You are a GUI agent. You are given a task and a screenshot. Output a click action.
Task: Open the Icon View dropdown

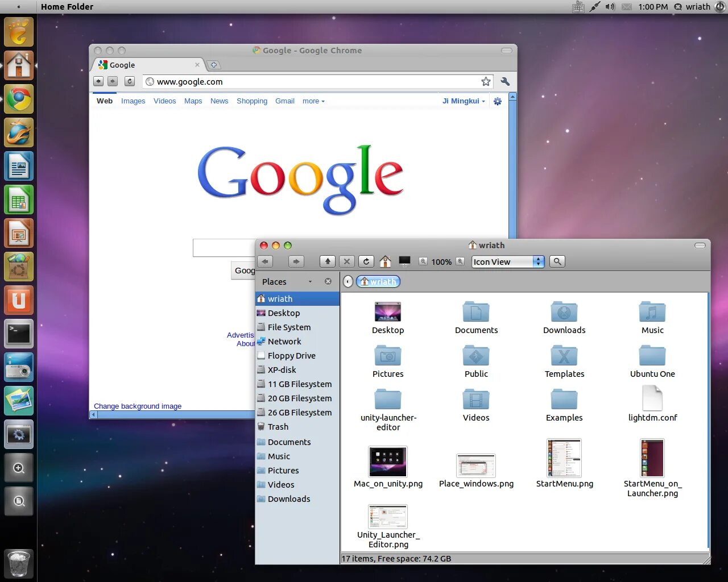(x=507, y=261)
